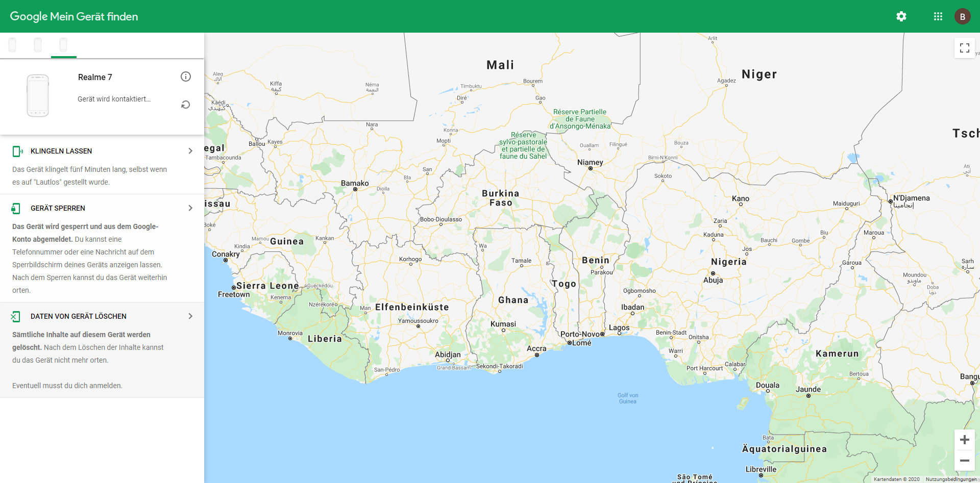Click the Accra city marker
The height and width of the screenshot is (483, 980).
(537, 355)
